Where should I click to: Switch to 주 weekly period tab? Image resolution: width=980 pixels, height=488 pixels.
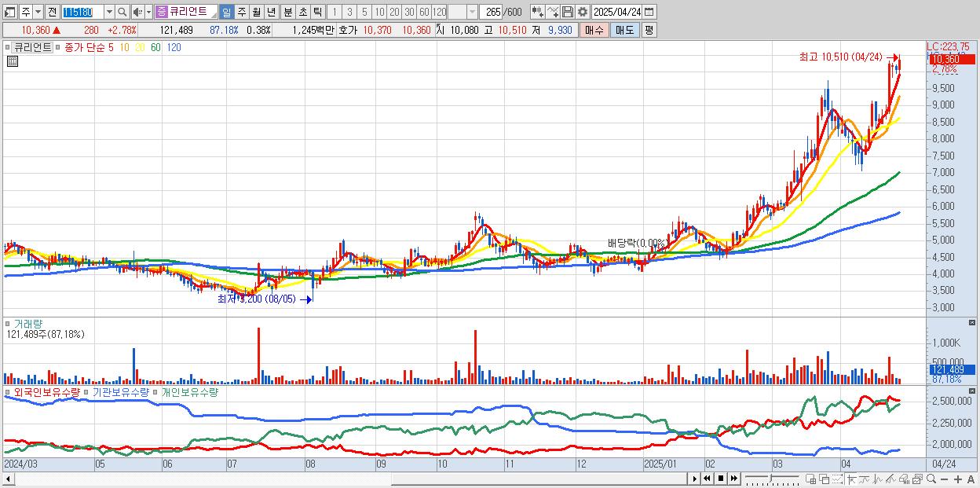[242, 12]
